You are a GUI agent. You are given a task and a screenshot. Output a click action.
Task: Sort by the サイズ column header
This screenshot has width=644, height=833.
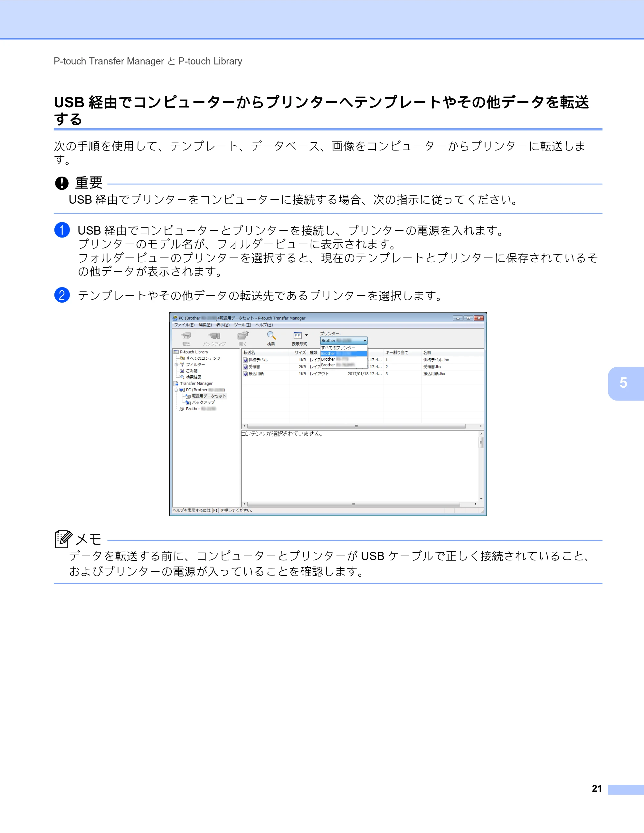(299, 353)
